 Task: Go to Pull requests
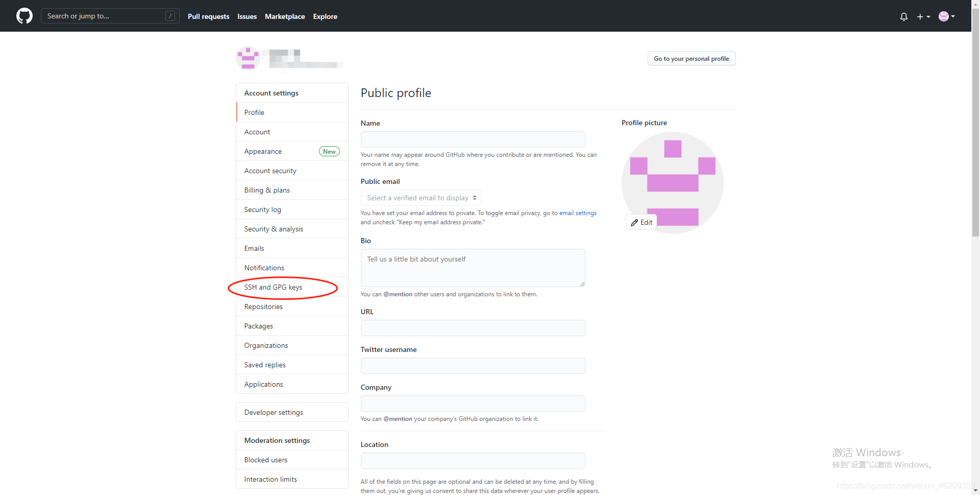208,16
